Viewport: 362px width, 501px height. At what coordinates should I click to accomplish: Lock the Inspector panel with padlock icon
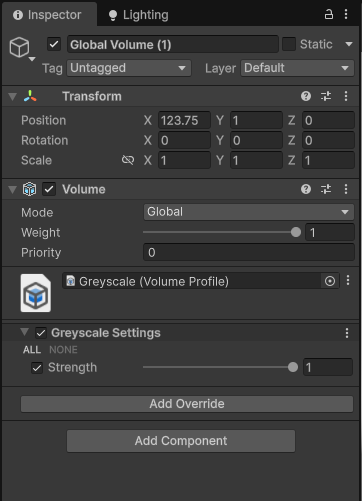tap(329, 14)
